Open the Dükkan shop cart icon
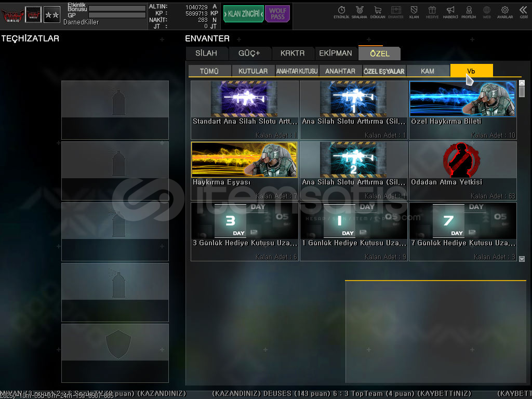 (x=377, y=12)
